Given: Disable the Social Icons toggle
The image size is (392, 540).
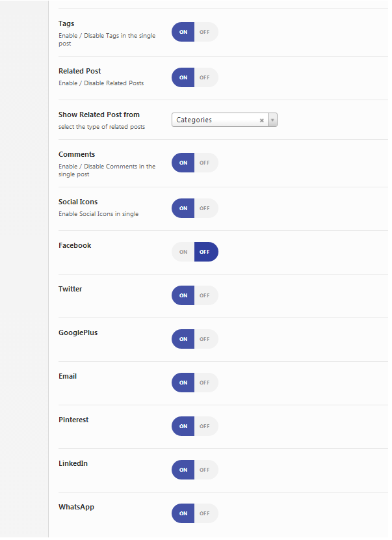Looking at the screenshot, I should [205, 208].
